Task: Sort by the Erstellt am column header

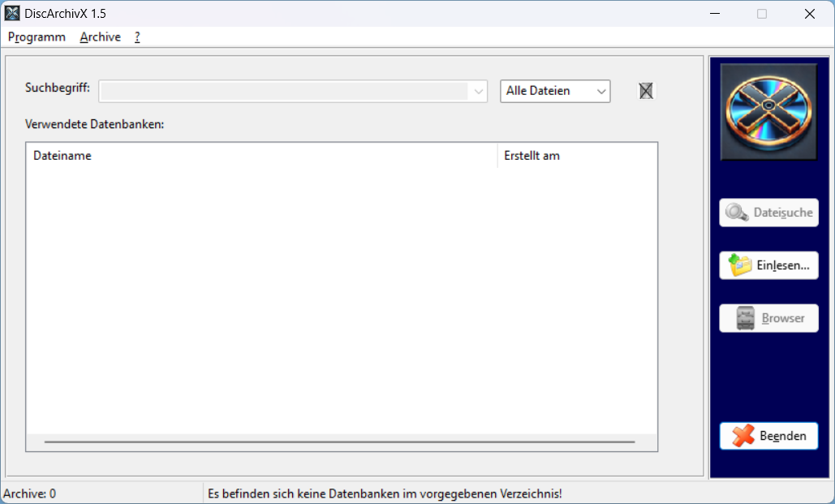Action: 576,156
